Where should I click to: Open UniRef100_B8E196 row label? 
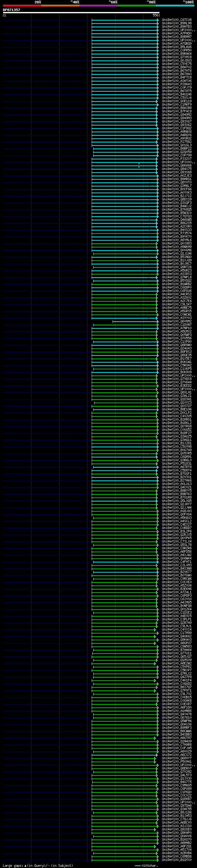[x=176, y=410]
